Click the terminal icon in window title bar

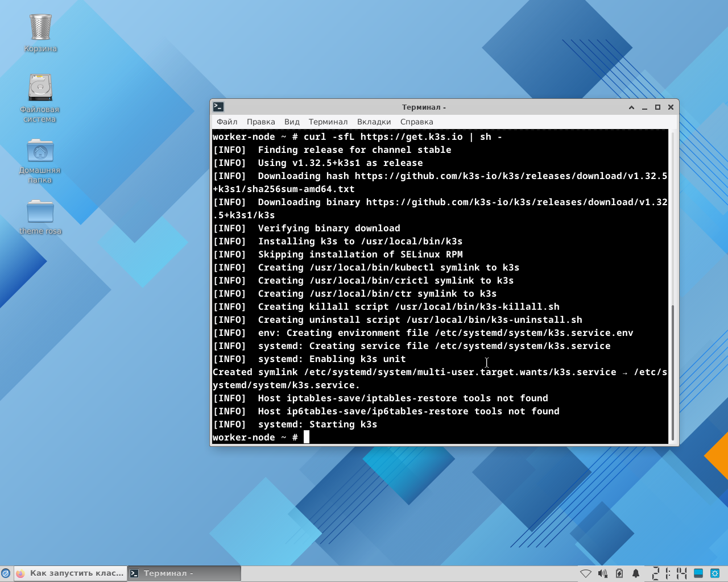click(x=218, y=107)
